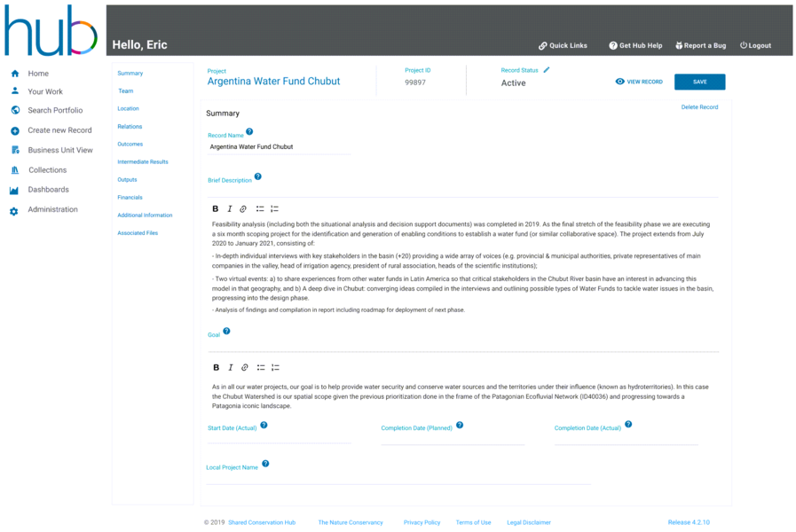Click Bold in Brief Description editor

(216, 208)
